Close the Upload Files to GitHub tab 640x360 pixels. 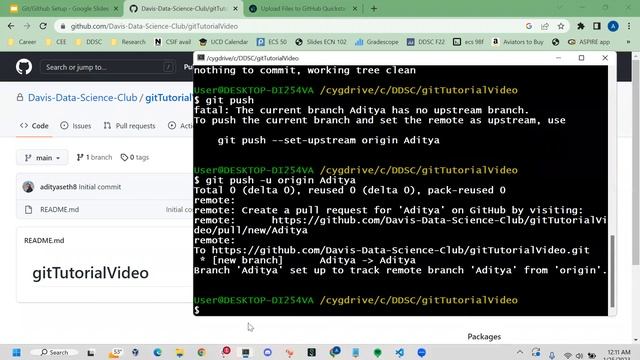[355, 9]
